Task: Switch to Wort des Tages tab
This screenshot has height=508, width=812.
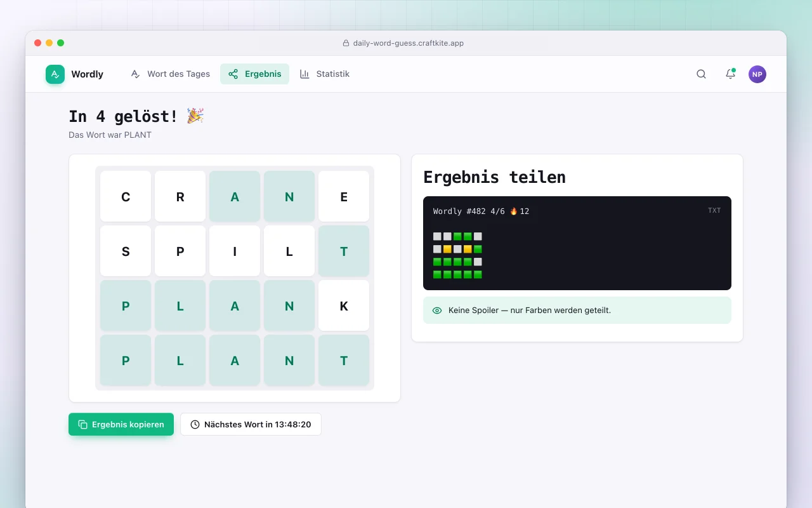Action: pos(170,74)
